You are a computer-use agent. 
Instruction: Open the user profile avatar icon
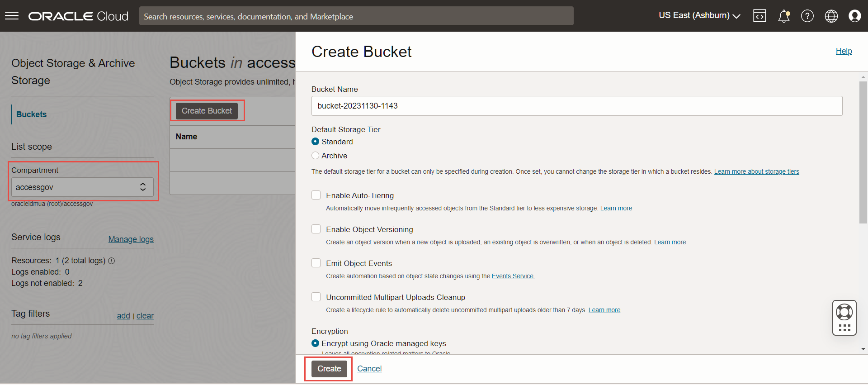tap(854, 16)
